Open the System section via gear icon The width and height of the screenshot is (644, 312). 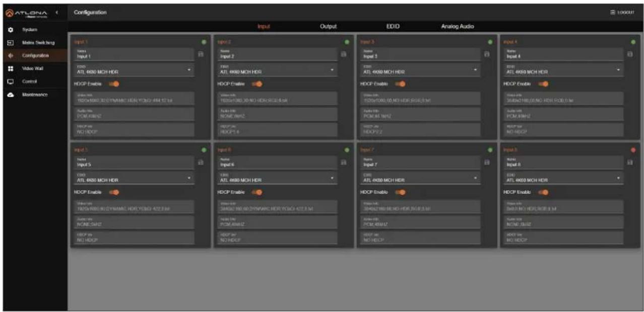[10, 30]
